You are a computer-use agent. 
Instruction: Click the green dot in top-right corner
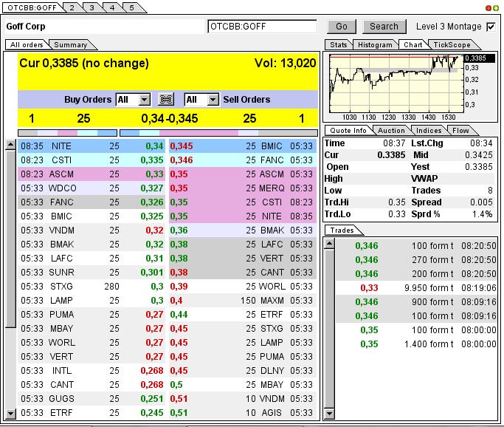point(495,7)
